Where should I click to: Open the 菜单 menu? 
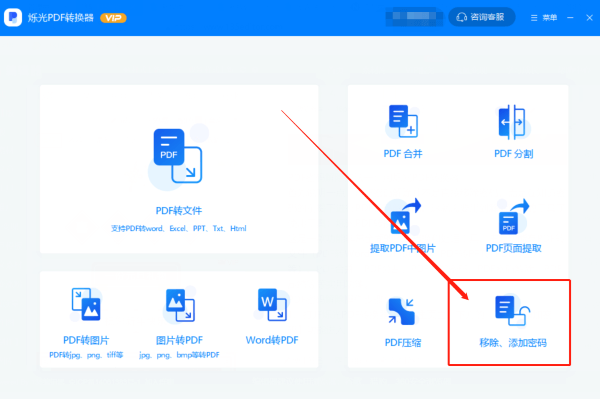click(x=544, y=18)
